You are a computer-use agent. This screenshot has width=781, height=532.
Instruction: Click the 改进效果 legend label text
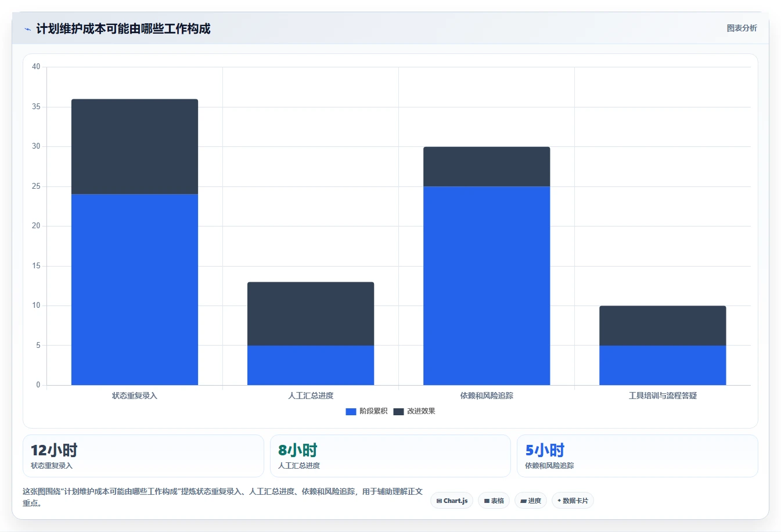point(421,411)
